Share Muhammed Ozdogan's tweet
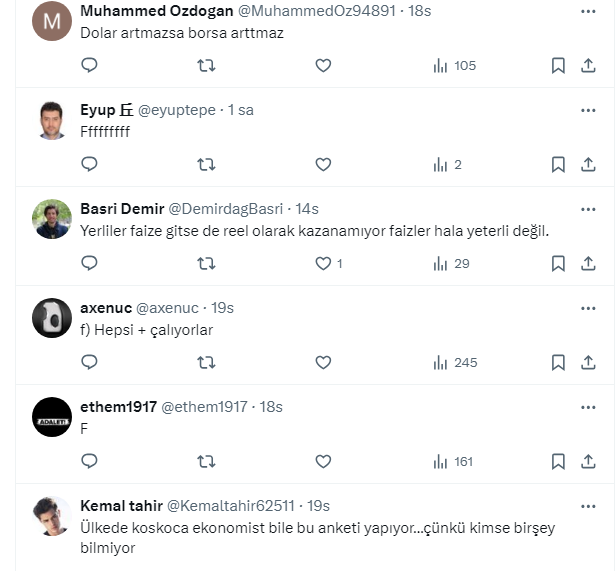 pyautogui.click(x=589, y=66)
